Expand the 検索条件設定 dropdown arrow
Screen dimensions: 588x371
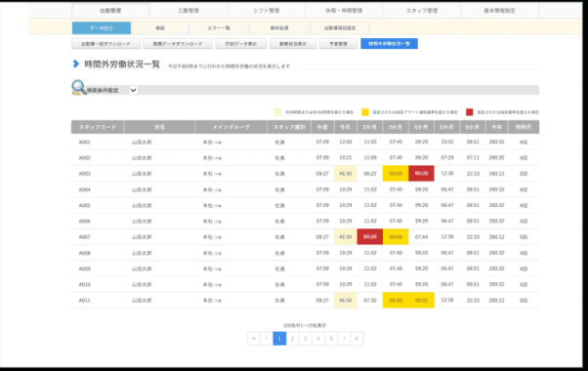(x=133, y=91)
